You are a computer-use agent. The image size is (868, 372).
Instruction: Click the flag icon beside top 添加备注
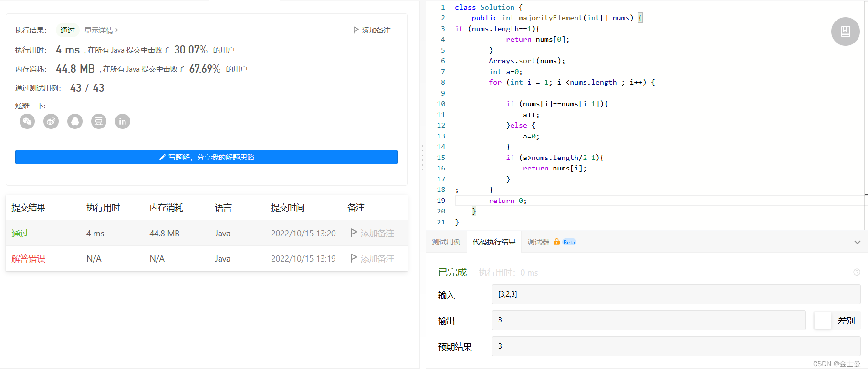click(x=356, y=30)
